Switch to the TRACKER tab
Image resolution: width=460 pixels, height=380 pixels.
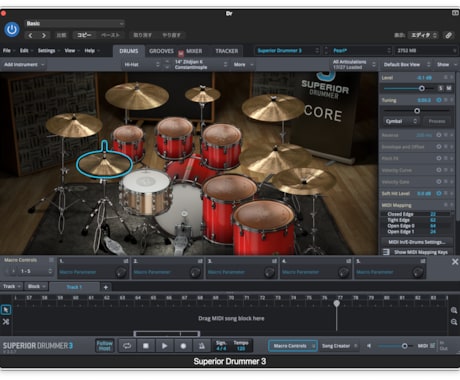(227, 51)
